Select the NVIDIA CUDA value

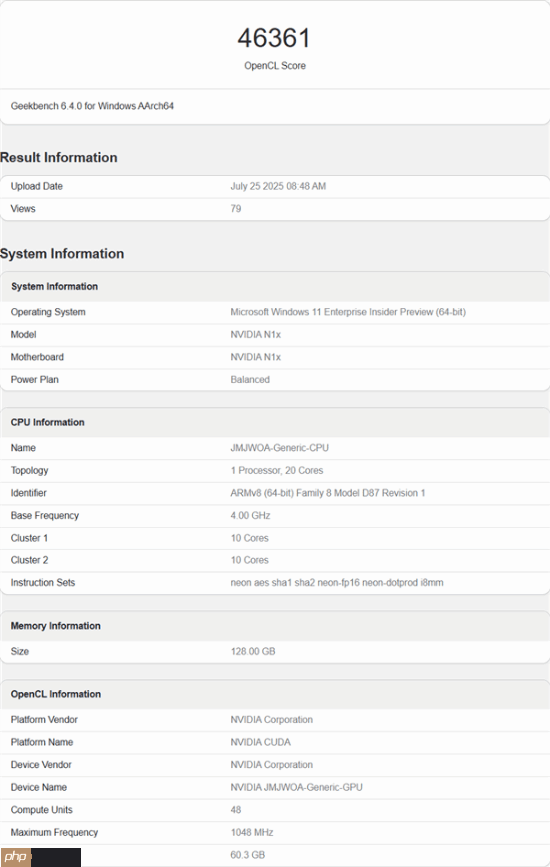260,742
